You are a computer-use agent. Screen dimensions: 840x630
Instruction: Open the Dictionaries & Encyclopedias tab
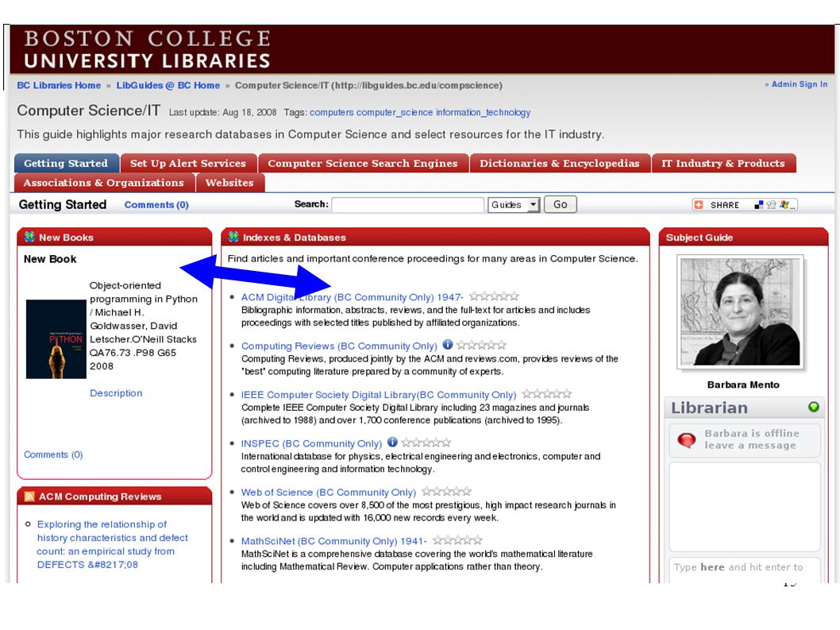[x=559, y=164]
